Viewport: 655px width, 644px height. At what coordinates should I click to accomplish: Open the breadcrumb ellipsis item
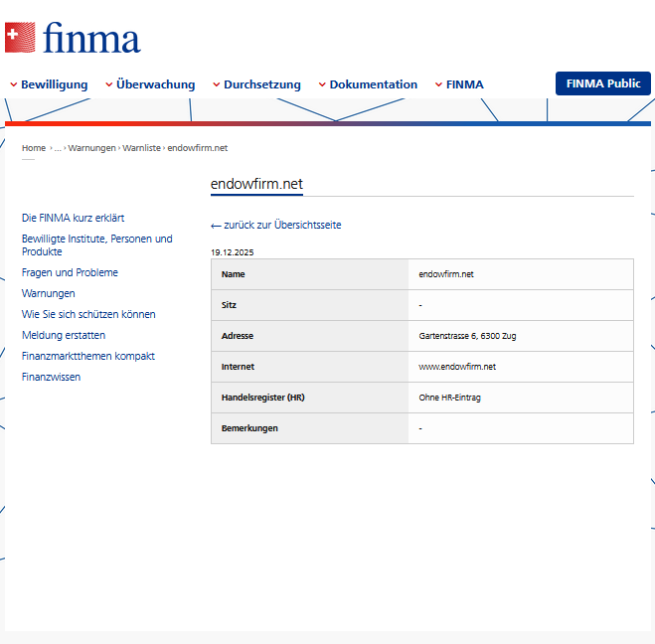click(x=58, y=148)
